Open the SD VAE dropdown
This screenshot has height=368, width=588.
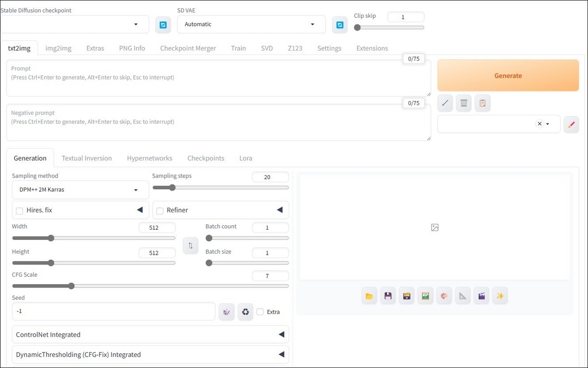pyautogui.click(x=251, y=24)
